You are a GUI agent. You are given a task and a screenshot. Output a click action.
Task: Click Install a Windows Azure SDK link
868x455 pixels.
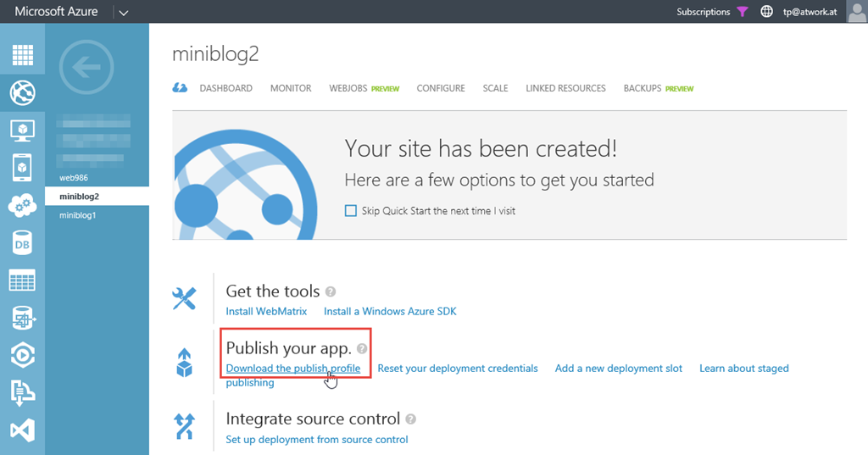pos(390,312)
